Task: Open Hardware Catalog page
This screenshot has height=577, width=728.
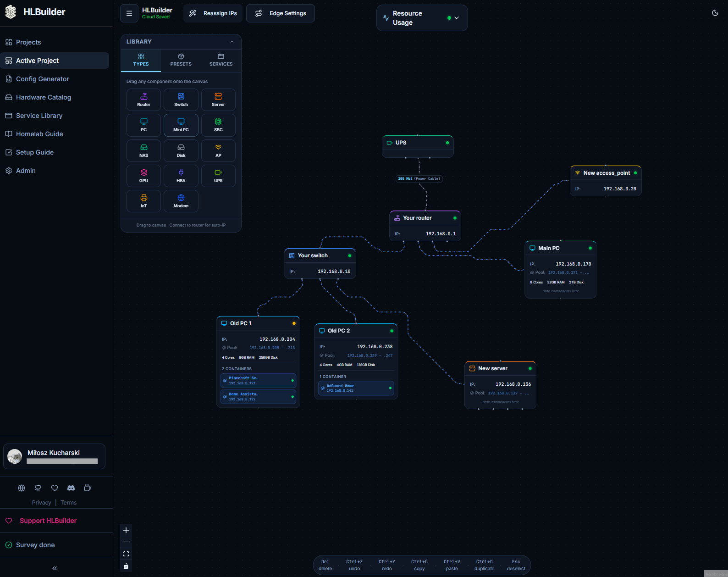Action: point(55,97)
